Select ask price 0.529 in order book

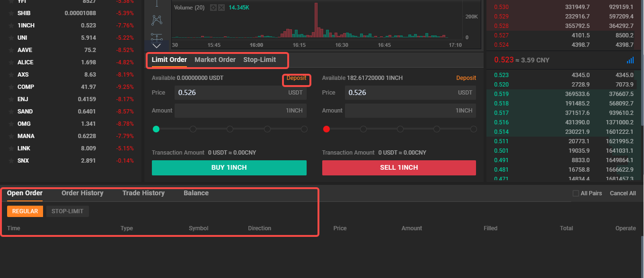click(x=501, y=17)
